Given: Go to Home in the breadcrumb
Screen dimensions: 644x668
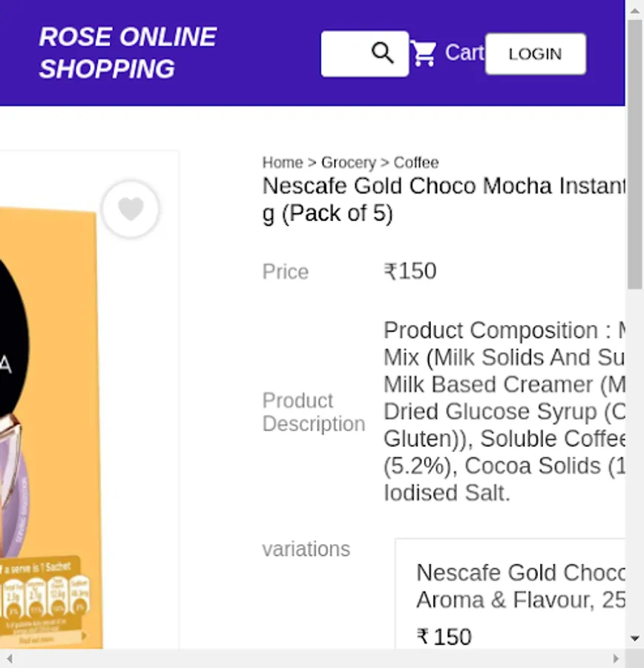Looking at the screenshot, I should click(x=283, y=163).
